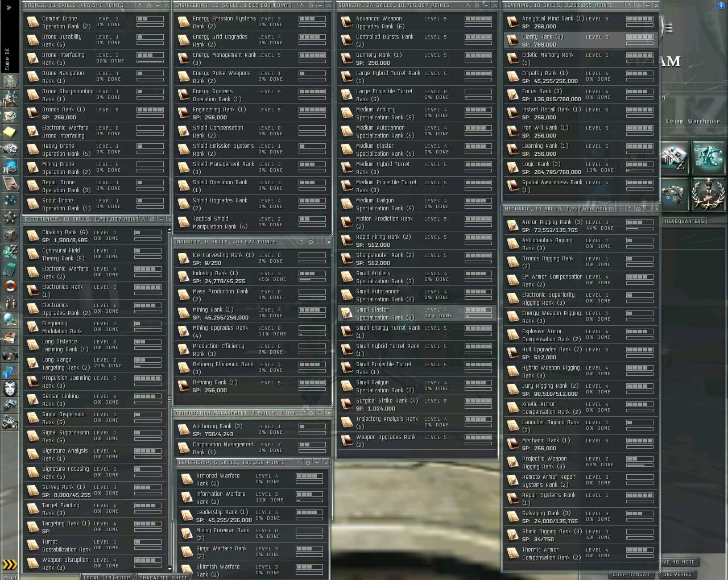The width and height of the screenshot is (728, 580).
Task: Open the cards with Z station service
Action: pyautogui.click(x=675, y=158)
